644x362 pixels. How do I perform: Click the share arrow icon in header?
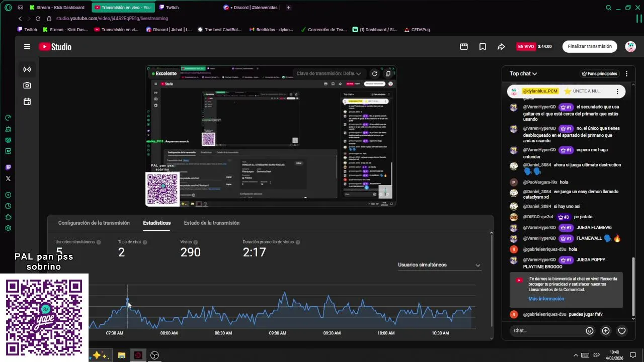501,47
